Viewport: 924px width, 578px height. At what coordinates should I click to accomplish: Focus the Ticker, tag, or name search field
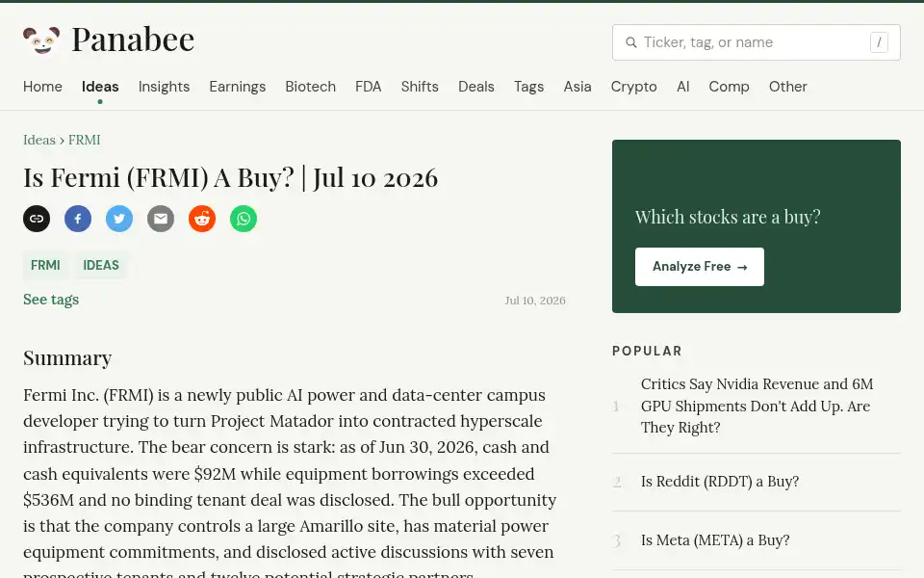(757, 42)
